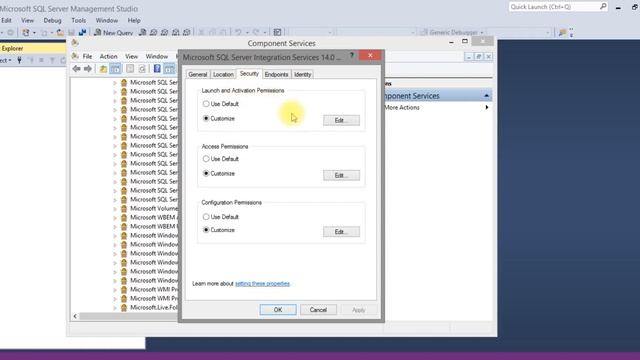Click the horizontal scrollbar thumb in tree pane
This screenshot has width=640, height=360.
click(x=129, y=316)
